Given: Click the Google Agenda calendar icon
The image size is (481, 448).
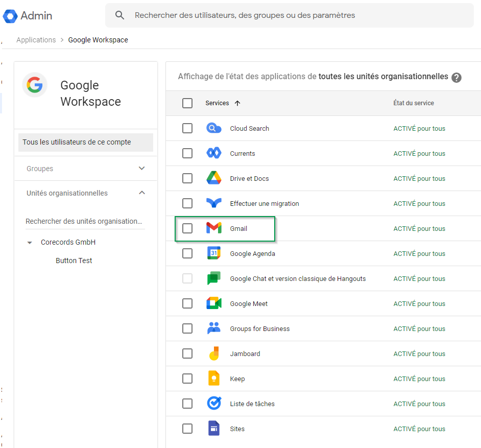Looking at the screenshot, I should click(x=213, y=253).
